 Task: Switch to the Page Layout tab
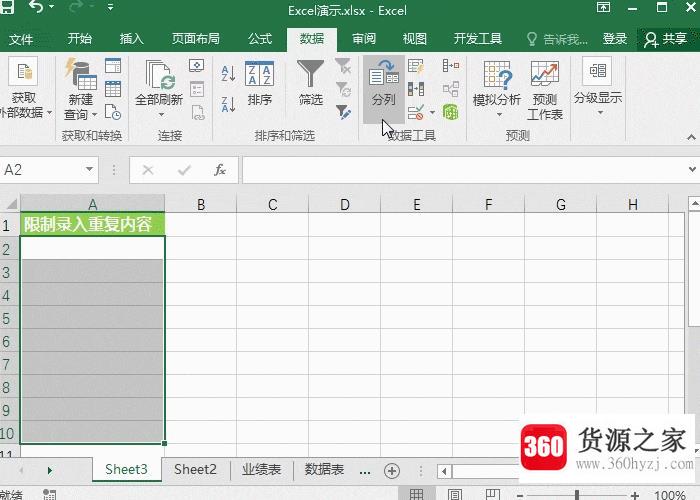pos(196,39)
